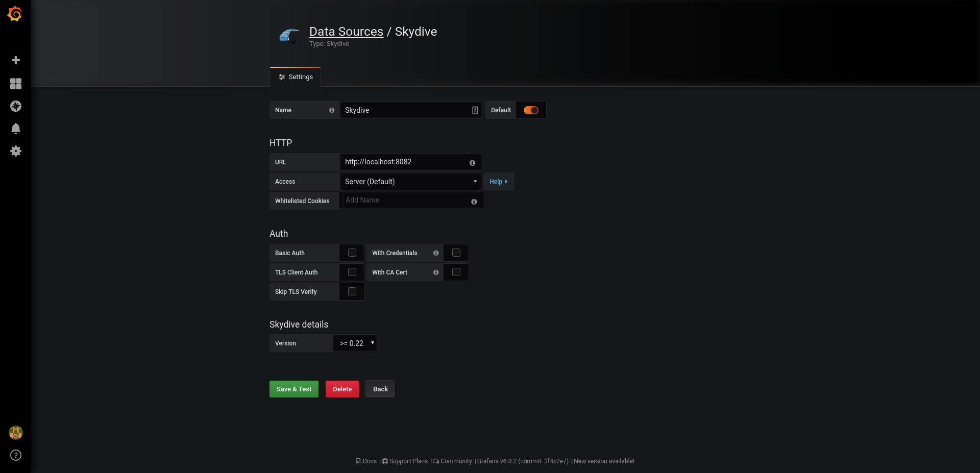Enable the TLS Client Auth checkbox
This screenshot has width=980, height=473.
pyautogui.click(x=352, y=272)
